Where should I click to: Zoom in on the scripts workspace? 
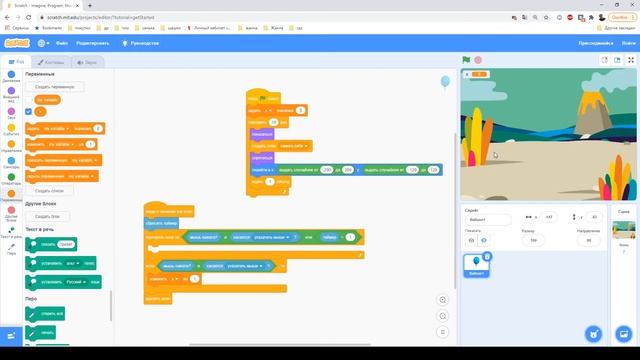pos(442,300)
